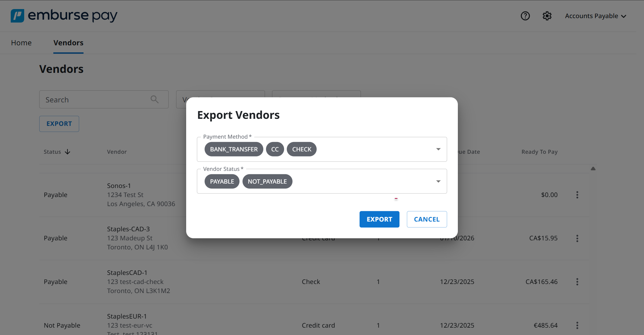Click the search magnifier icon
Viewport: 644px width, 335px height.
[x=154, y=99]
